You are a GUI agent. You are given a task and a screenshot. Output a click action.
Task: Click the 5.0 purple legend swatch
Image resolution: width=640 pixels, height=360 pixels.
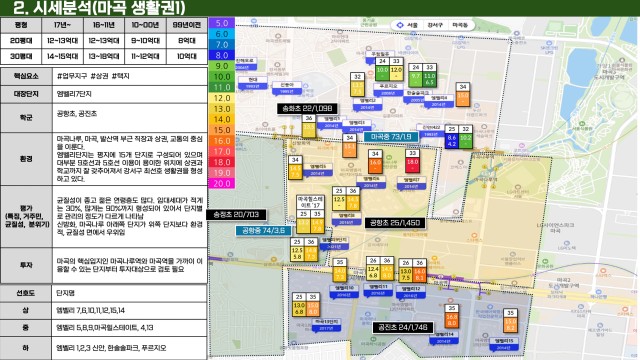222,23
